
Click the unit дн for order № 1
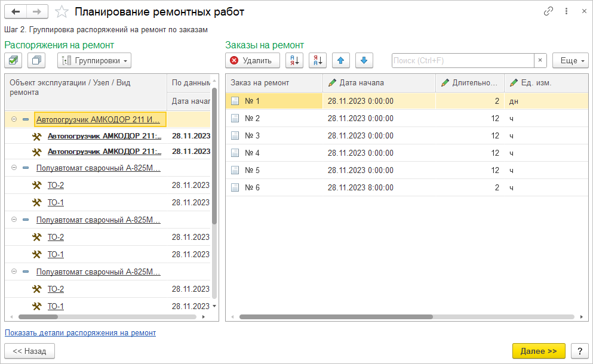(514, 101)
